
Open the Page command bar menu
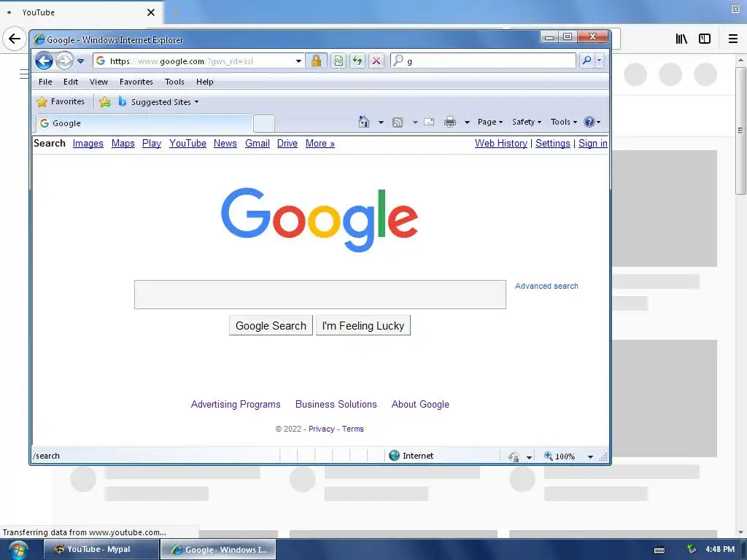(490, 122)
